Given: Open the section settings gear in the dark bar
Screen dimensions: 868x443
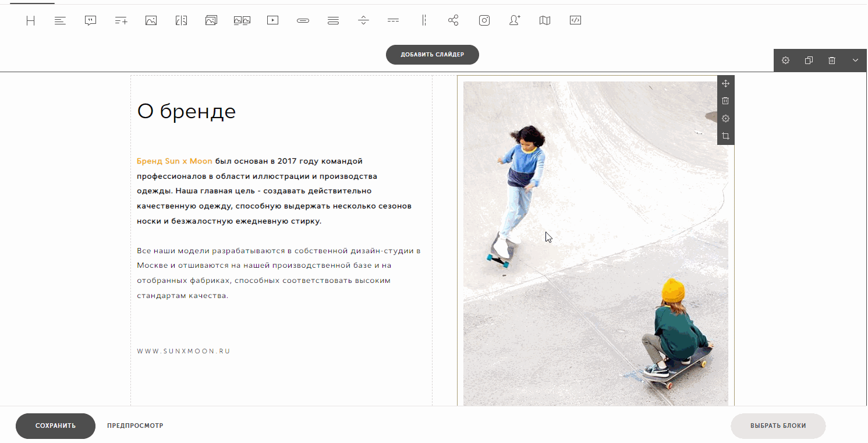Looking at the screenshot, I should point(785,61).
